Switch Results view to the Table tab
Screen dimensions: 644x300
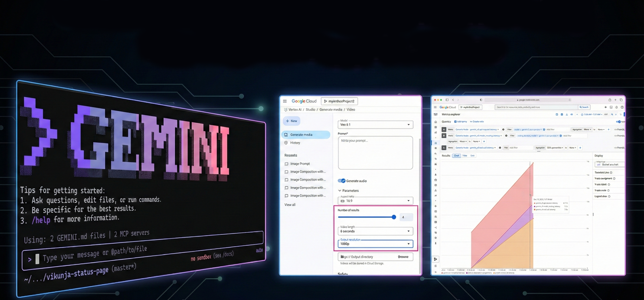pyautogui.click(x=465, y=155)
